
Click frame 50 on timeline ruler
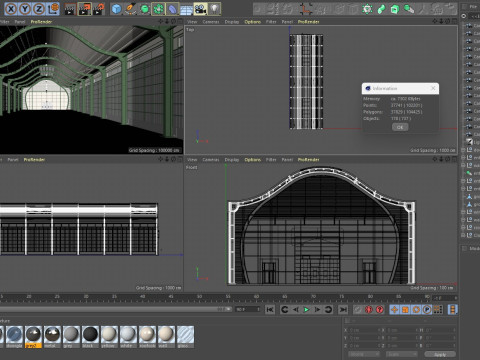[x=199, y=296]
